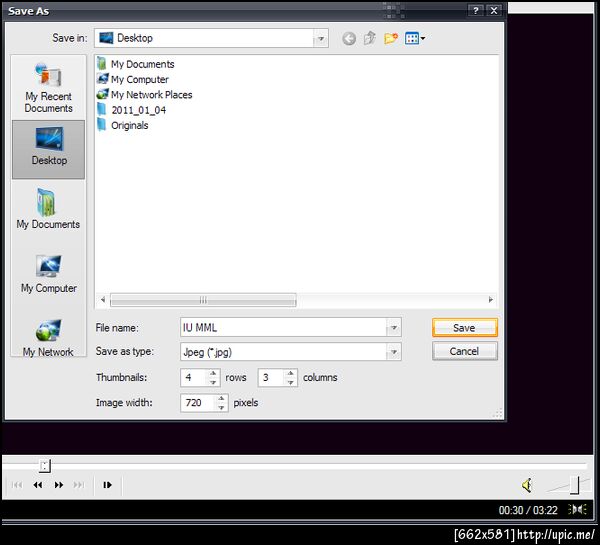Viewport: 600px width, 545px height.
Task: Click the player seek bar handle
Action: [x=45, y=466]
